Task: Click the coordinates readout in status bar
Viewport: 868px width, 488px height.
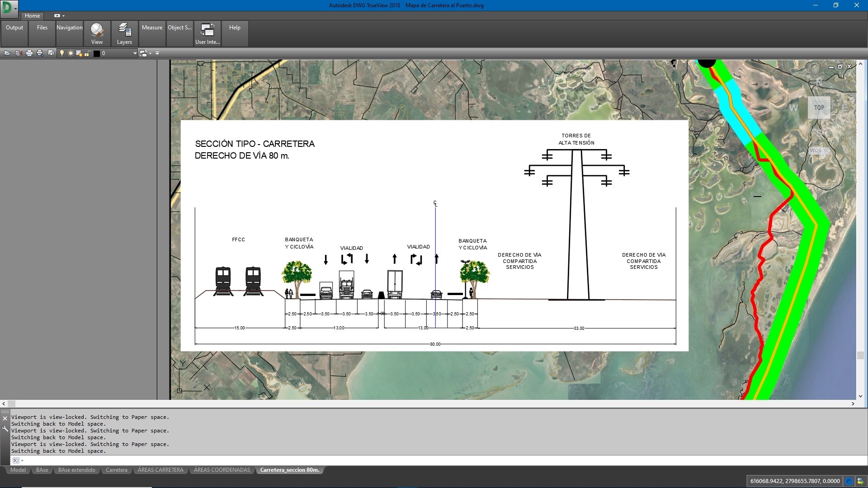Action: [795, 481]
